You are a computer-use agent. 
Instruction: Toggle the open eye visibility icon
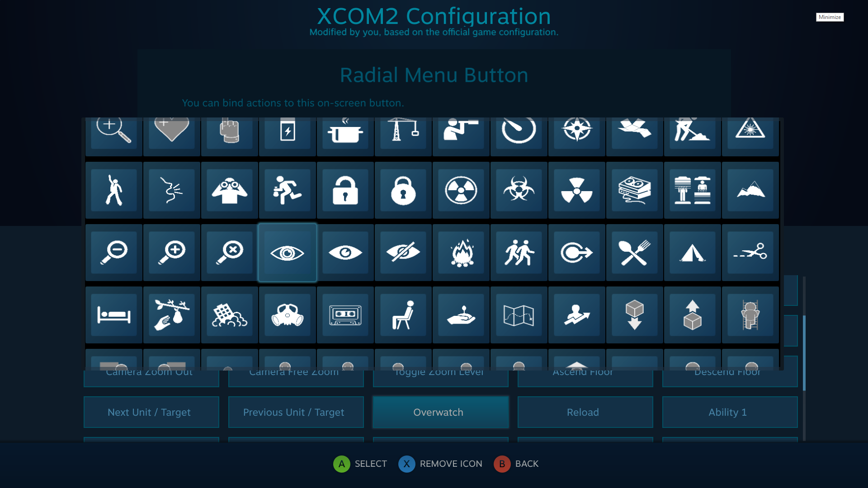coord(345,252)
